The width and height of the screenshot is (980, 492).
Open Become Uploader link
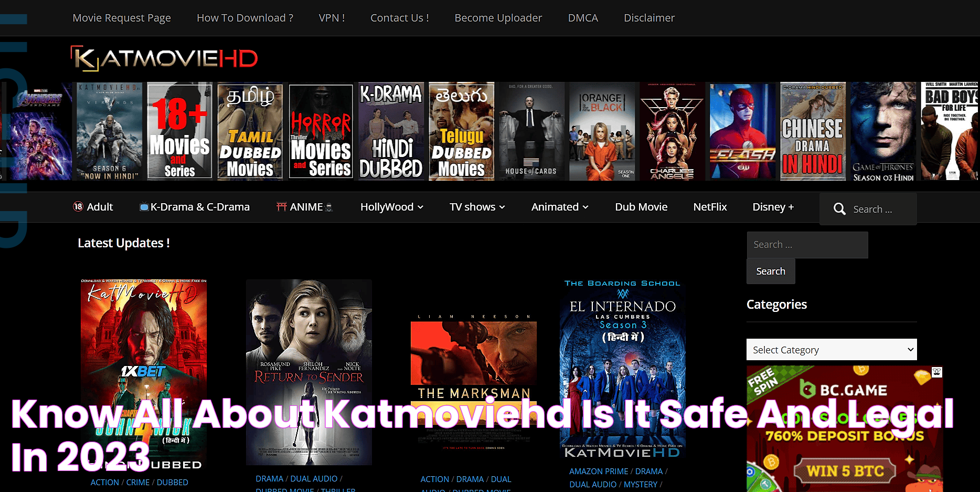click(x=498, y=18)
